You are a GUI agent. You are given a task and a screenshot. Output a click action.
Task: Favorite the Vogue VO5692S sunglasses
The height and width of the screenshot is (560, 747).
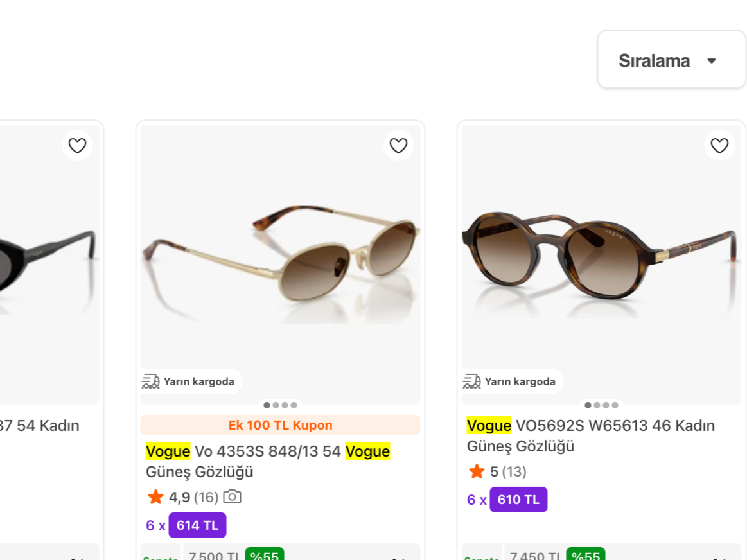point(719,145)
